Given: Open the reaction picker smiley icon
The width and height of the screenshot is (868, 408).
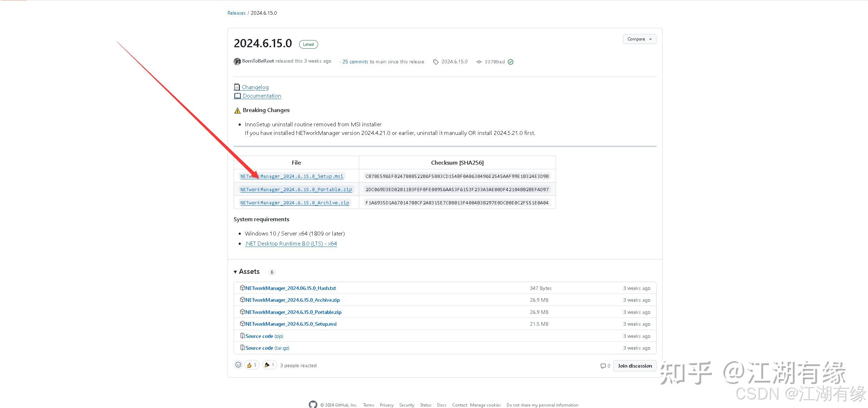Looking at the screenshot, I should [238, 364].
